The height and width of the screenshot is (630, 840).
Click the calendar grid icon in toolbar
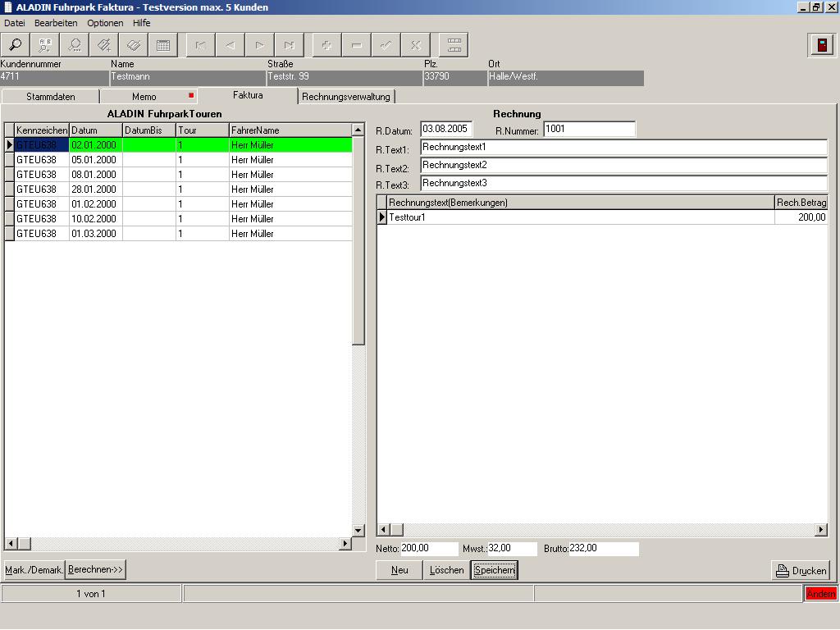point(163,45)
